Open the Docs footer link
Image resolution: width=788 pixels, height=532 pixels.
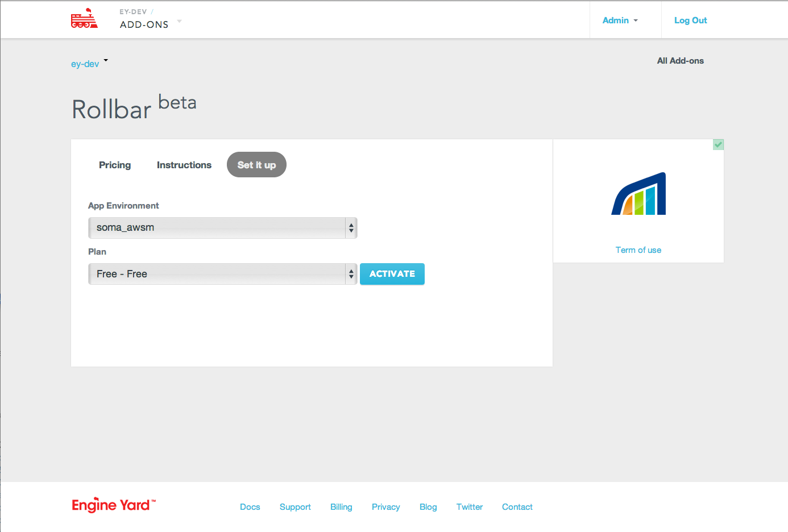tap(250, 507)
